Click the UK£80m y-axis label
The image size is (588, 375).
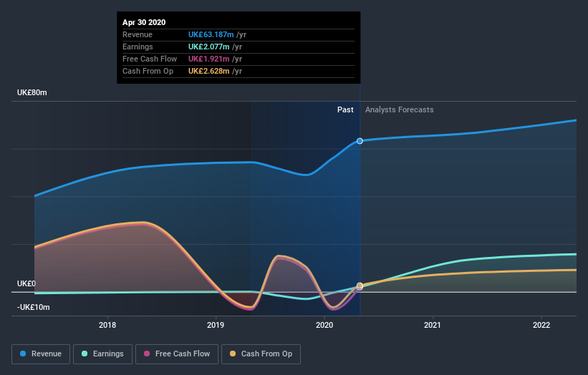click(x=32, y=92)
